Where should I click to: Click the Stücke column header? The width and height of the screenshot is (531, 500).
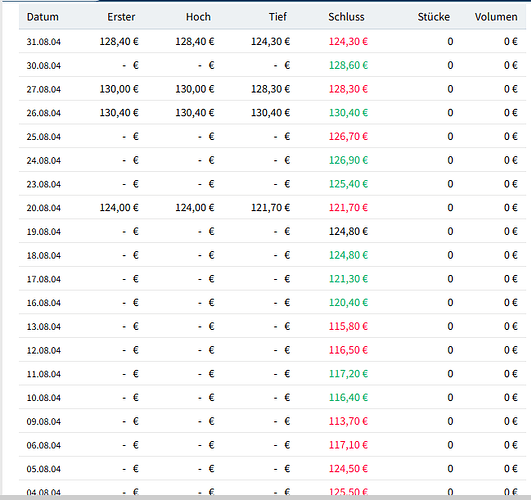(x=433, y=17)
